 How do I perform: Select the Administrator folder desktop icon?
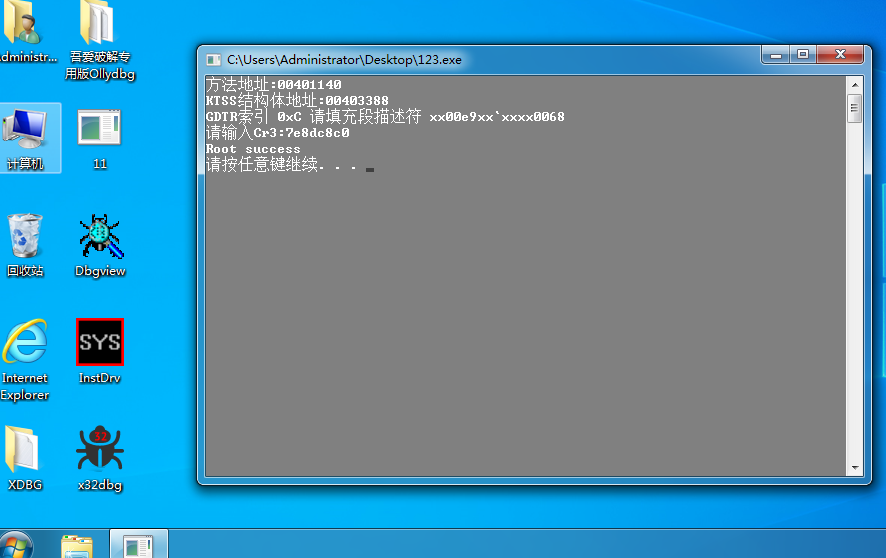tap(24, 31)
